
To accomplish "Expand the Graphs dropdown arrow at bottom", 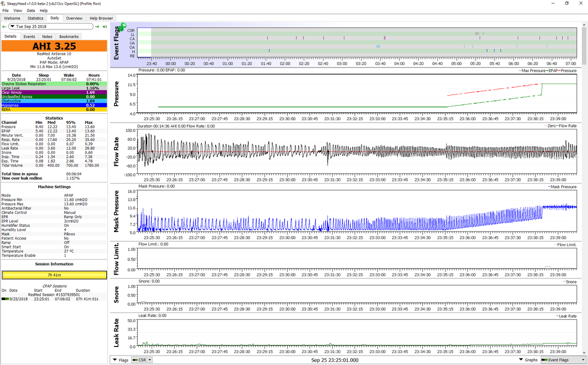I will [521, 360].
